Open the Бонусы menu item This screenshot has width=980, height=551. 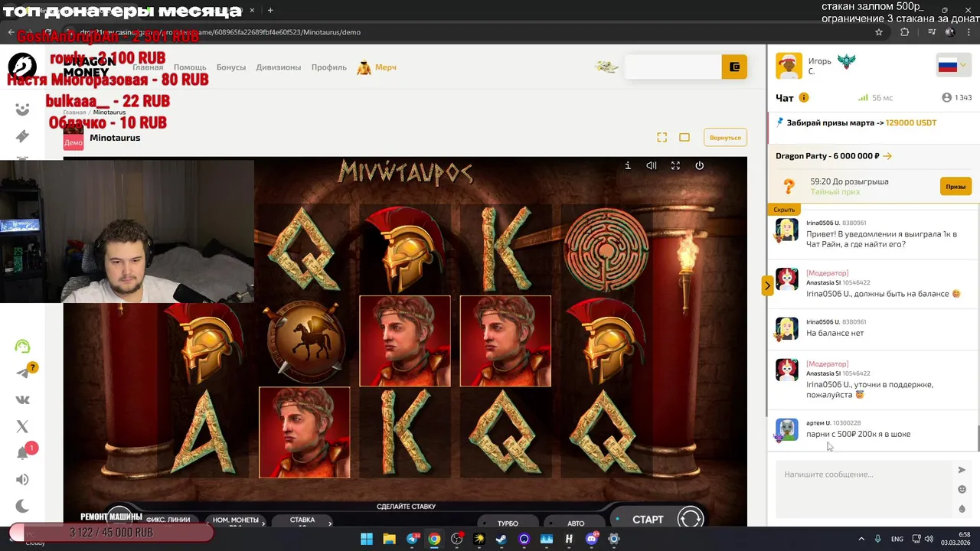pos(231,67)
